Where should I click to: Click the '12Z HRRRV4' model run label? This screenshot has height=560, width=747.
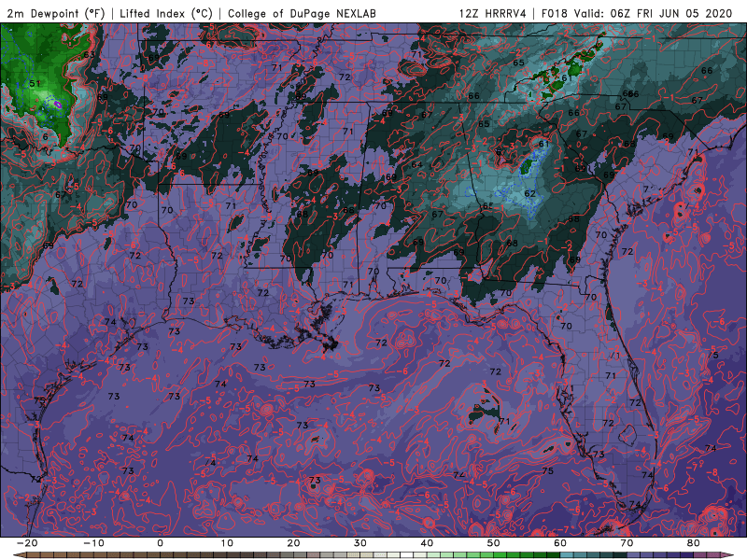coord(493,13)
